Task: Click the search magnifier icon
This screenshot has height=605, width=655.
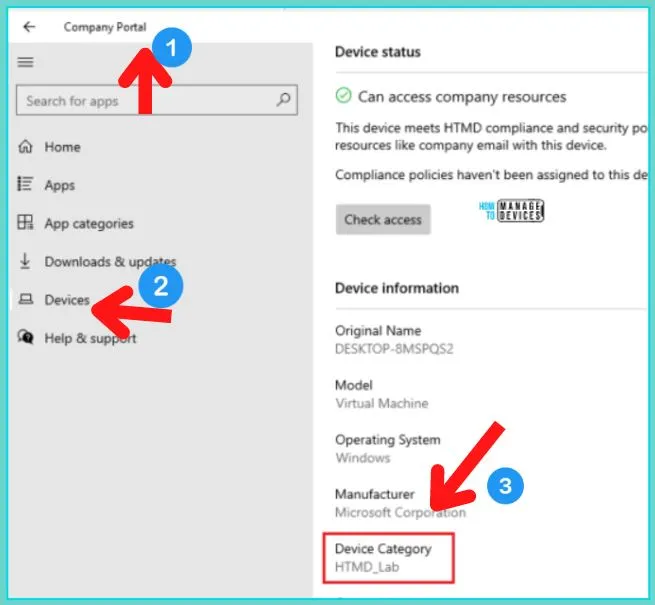Action: pyautogui.click(x=283, y=99)
